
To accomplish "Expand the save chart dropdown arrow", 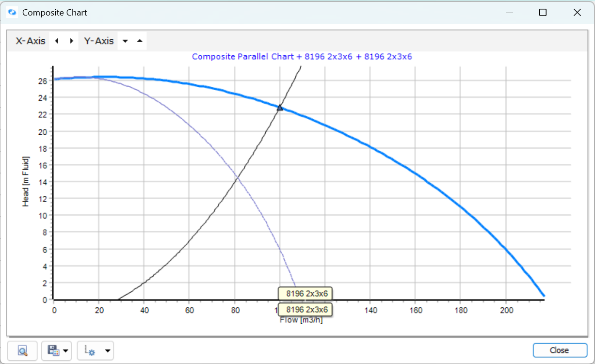I will coord(65,350).
